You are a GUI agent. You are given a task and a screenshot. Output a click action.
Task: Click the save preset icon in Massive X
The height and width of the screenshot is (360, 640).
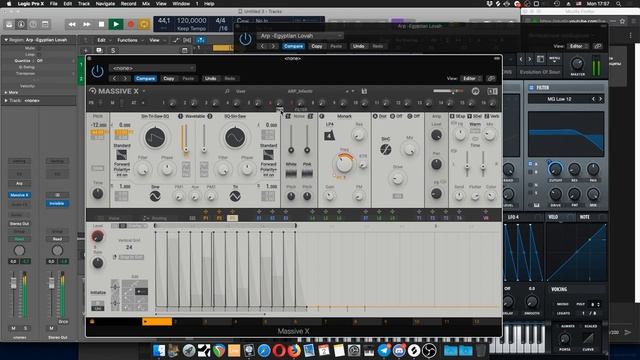tap(364, 91)
